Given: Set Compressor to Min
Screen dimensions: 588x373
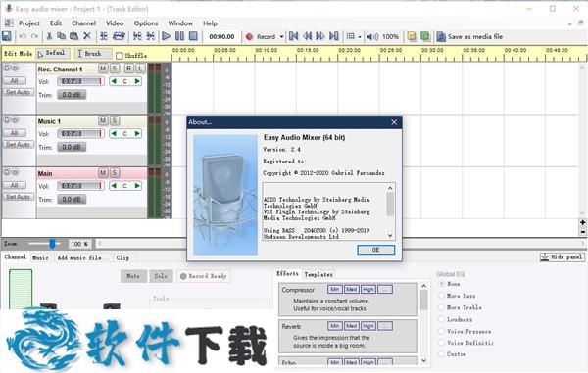Looking at the screenshot, I should point(334,290).
